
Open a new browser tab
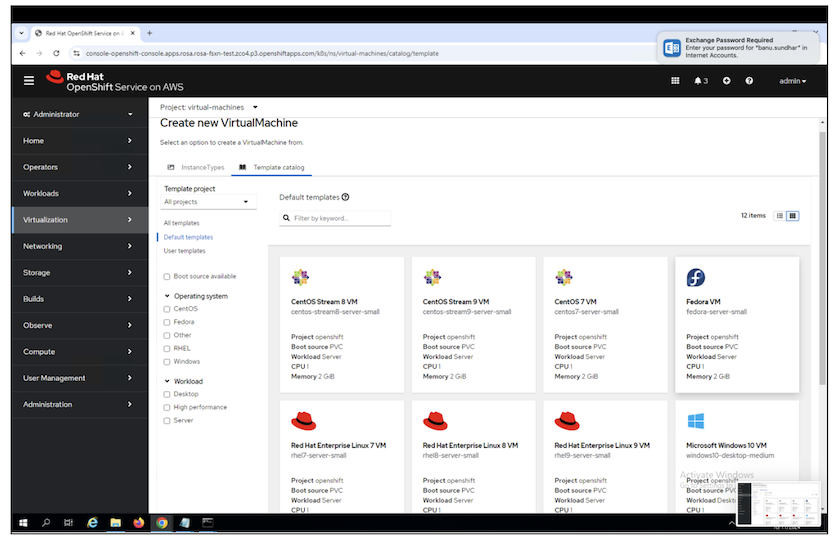(x=149, y=33)
